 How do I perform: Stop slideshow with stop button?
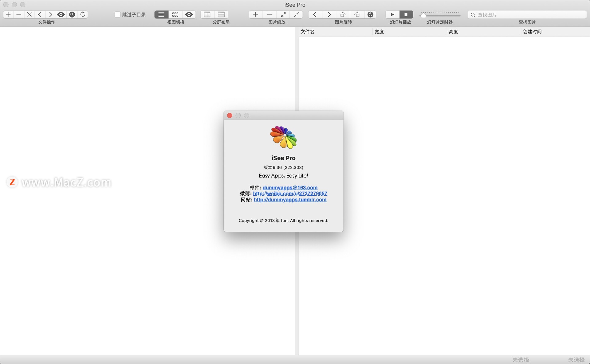click(x=406, y=14)
